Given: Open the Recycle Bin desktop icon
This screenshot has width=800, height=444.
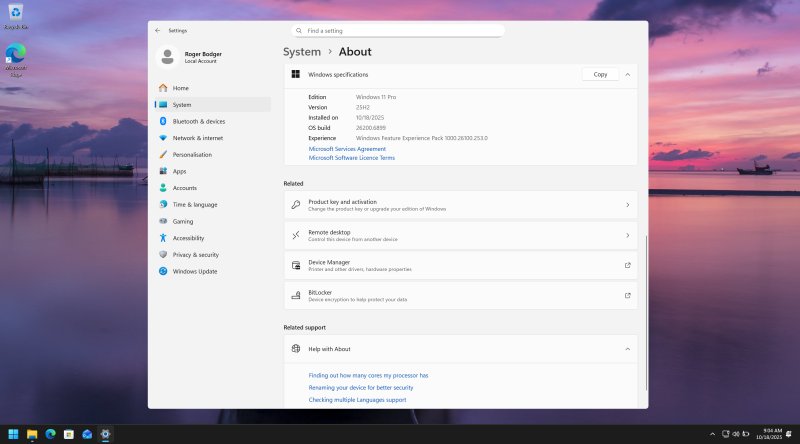Looking at the screenshot, I should [x=16, y=12].
